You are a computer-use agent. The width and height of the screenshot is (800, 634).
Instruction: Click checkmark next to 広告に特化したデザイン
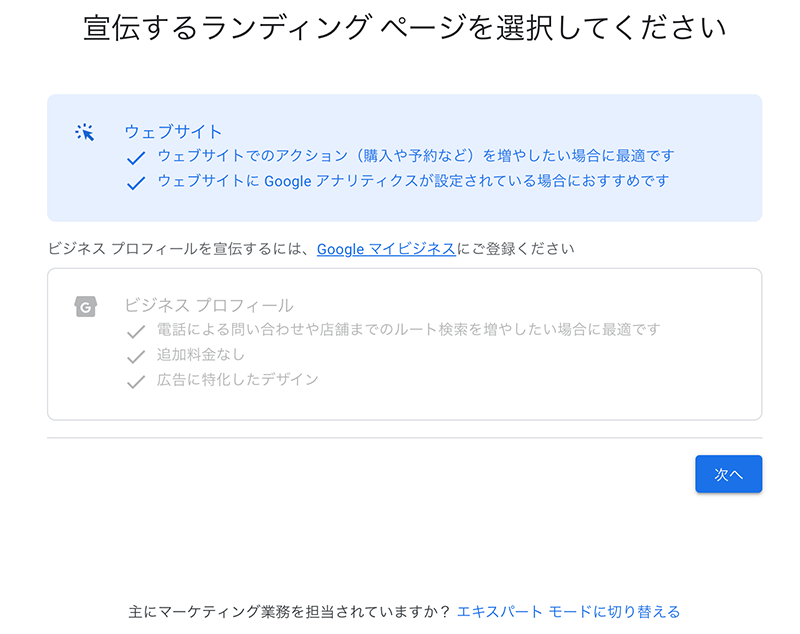(x=136, y=382)
